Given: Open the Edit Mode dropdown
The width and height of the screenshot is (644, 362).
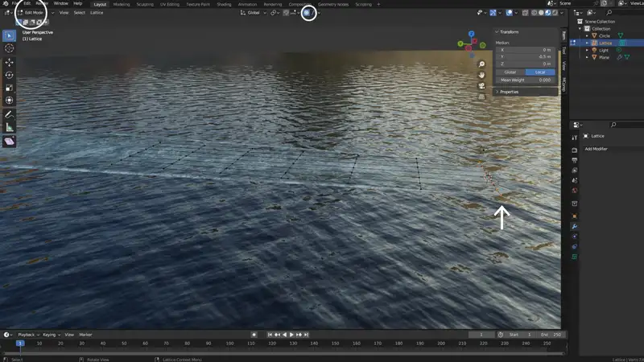Looking at the screenshot, I should pyautogui.click(x=32, y=13).
